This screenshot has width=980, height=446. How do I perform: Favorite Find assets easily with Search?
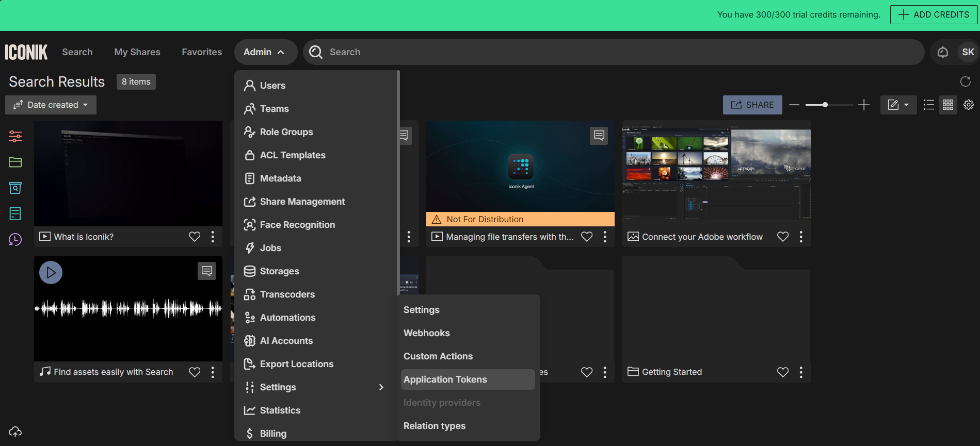[x=195, y=372]
